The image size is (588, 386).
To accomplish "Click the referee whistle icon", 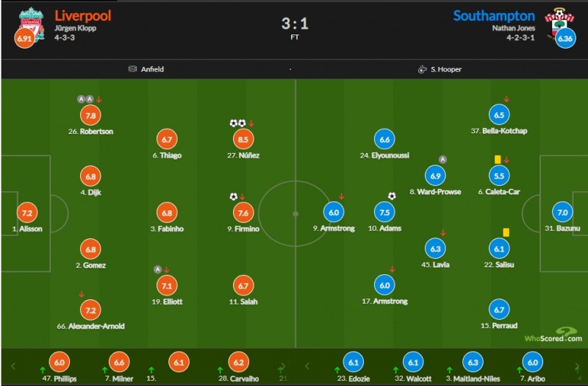I will point(422,70).
